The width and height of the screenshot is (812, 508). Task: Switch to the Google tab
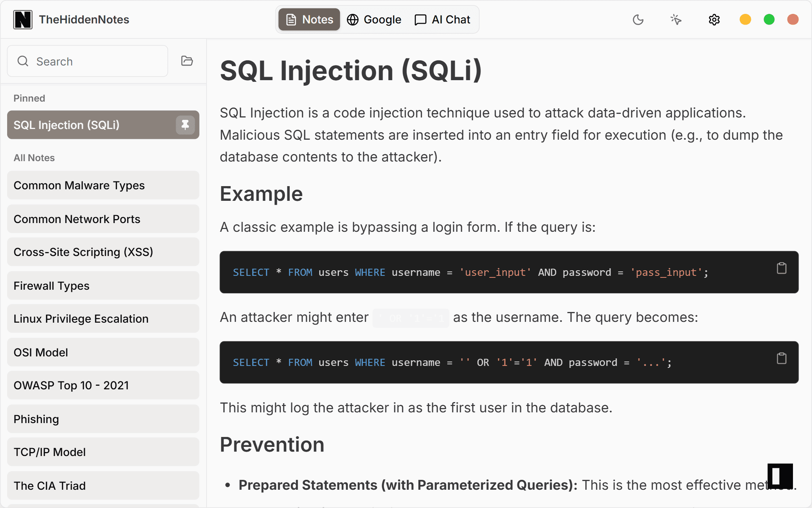374,19
